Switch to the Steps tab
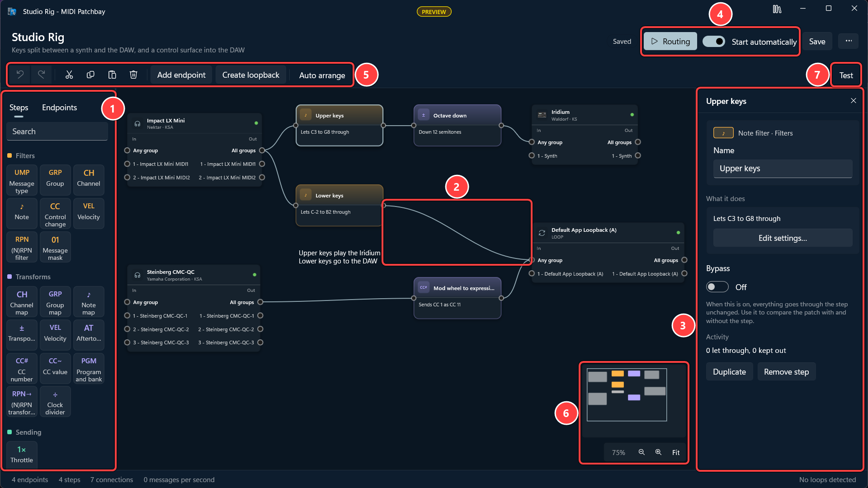Screen dimensions: 868x488 (x=19, y=108)
